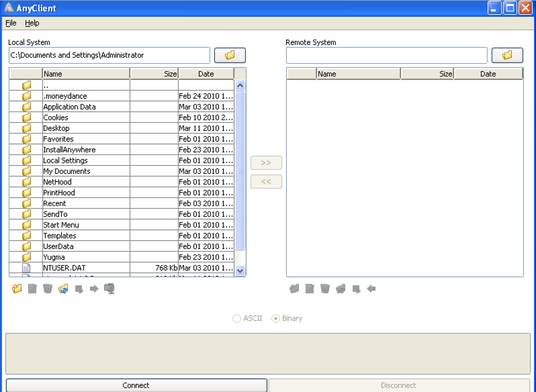536x392 pixels.
Task: Click the local new folder icon
Action: [x=17, y=289]
